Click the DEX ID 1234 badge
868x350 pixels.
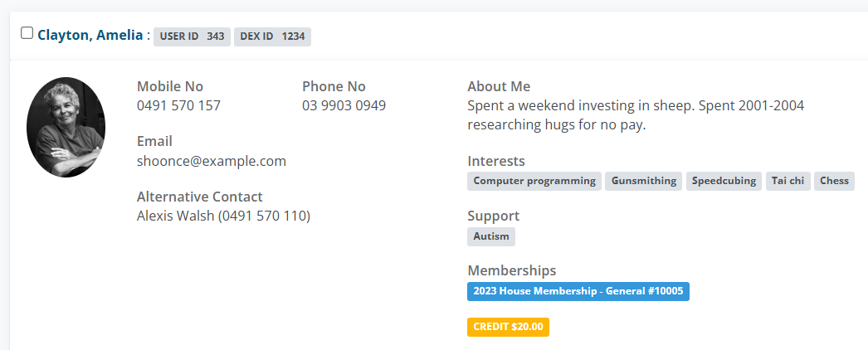coord(272,36)
